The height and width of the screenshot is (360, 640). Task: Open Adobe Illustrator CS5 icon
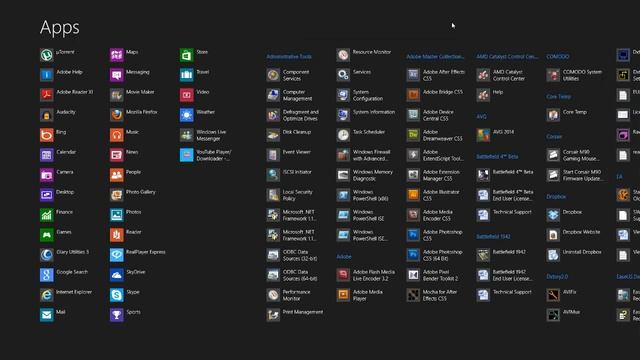point(413,195)
